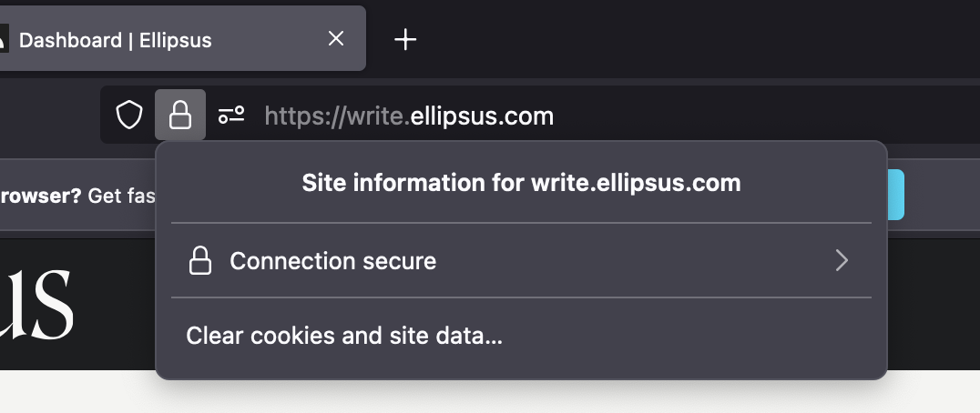This screenshot has height=413, width=980.
Task: Click the Ellipsus favicon on the tab
Action: pos(4,39)
